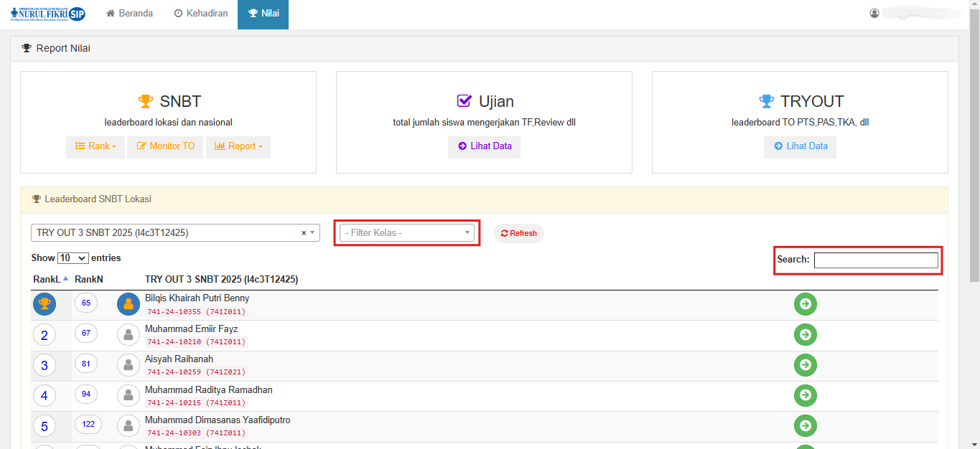980x449 pixels.
Task: Click the gold trophy rank-one badge
Action: click(x=45, y=304)
